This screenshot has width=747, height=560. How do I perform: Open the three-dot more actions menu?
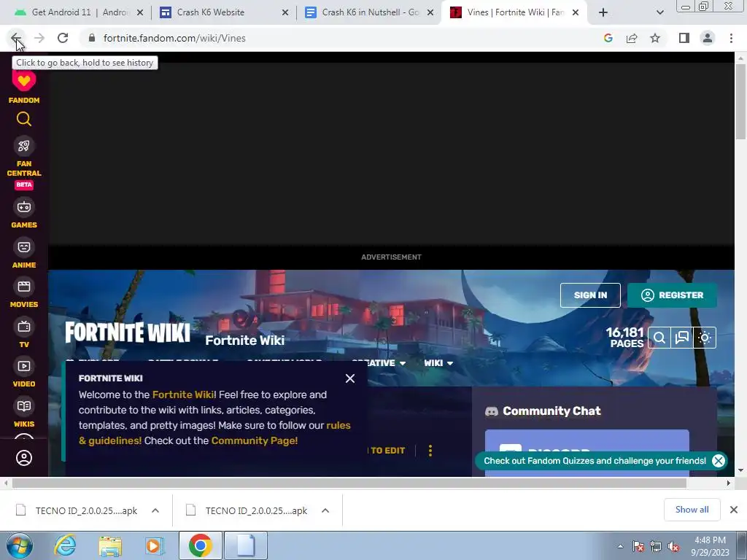coord(430,451)
